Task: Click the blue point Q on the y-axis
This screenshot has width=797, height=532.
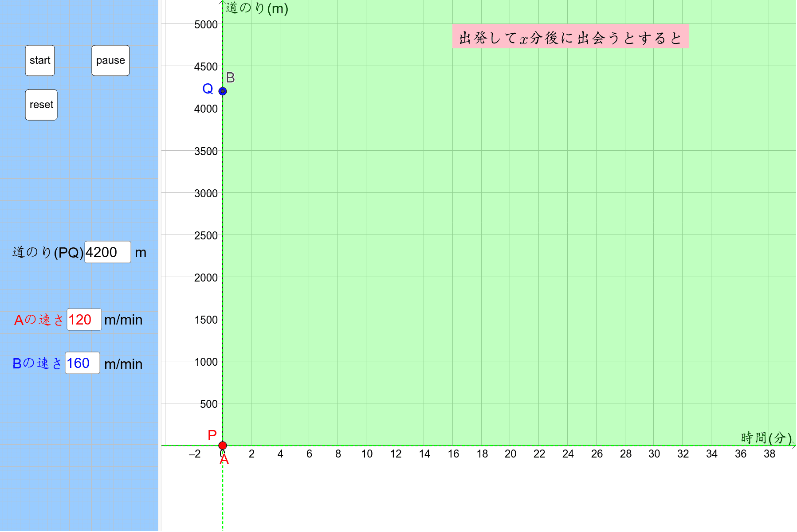Action: tap(223, 91)
